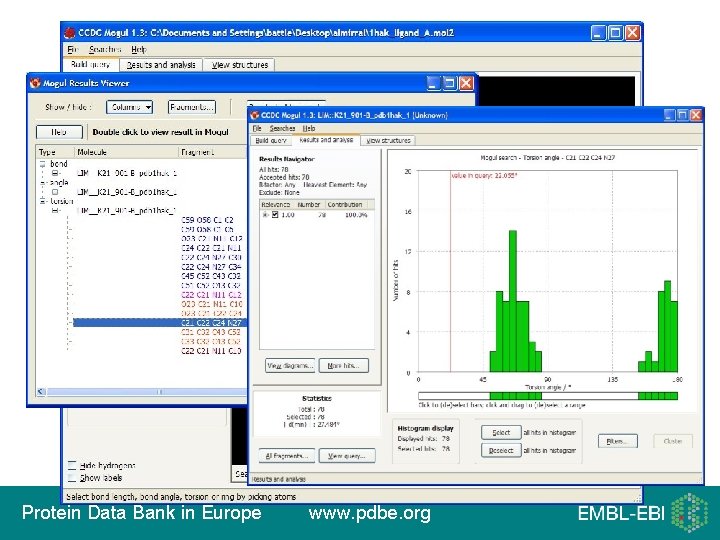Viewport: 720px width, 540px height.
Task: Click the Contribution column header
Action: [x=349, y=204]
